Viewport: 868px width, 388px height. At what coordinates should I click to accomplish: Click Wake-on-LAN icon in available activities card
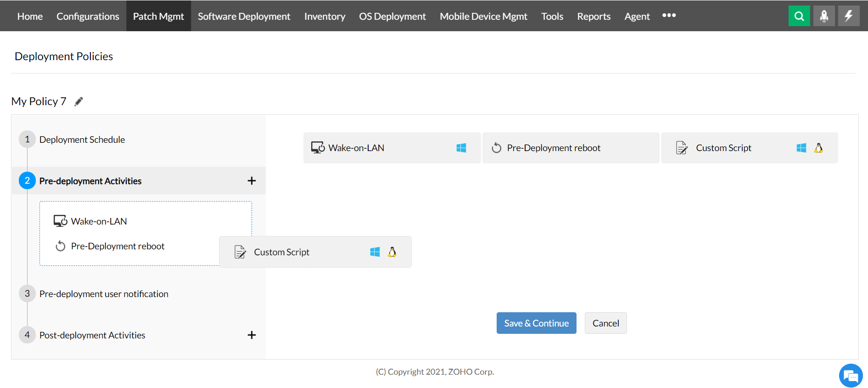click(x=318, y=147)
